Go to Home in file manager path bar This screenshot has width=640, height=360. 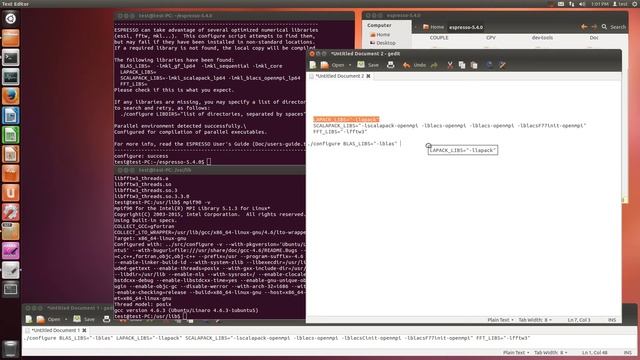click(x=433, y=27)
